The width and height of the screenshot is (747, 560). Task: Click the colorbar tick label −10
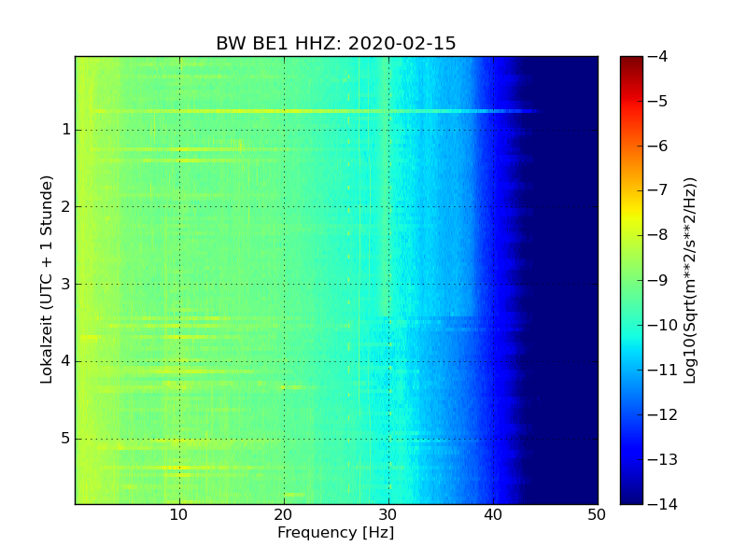663,325
